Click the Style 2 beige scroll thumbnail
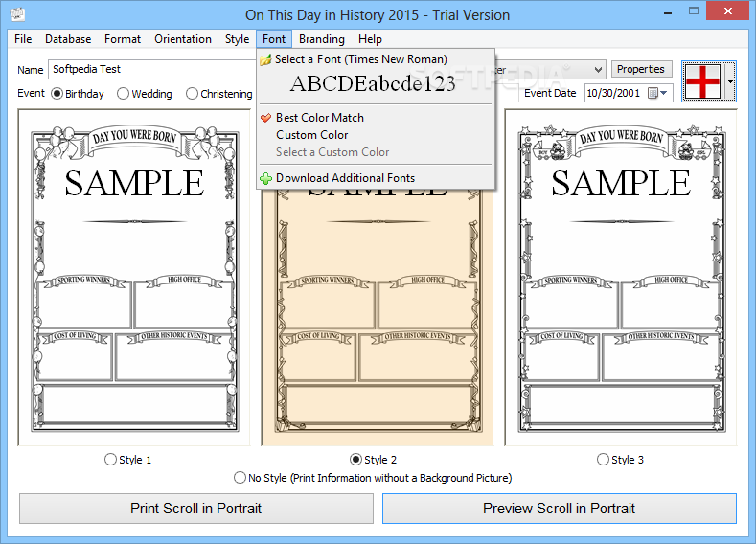Image resolution: width=756 pixels, height=544 pixels. pos(378,318)
